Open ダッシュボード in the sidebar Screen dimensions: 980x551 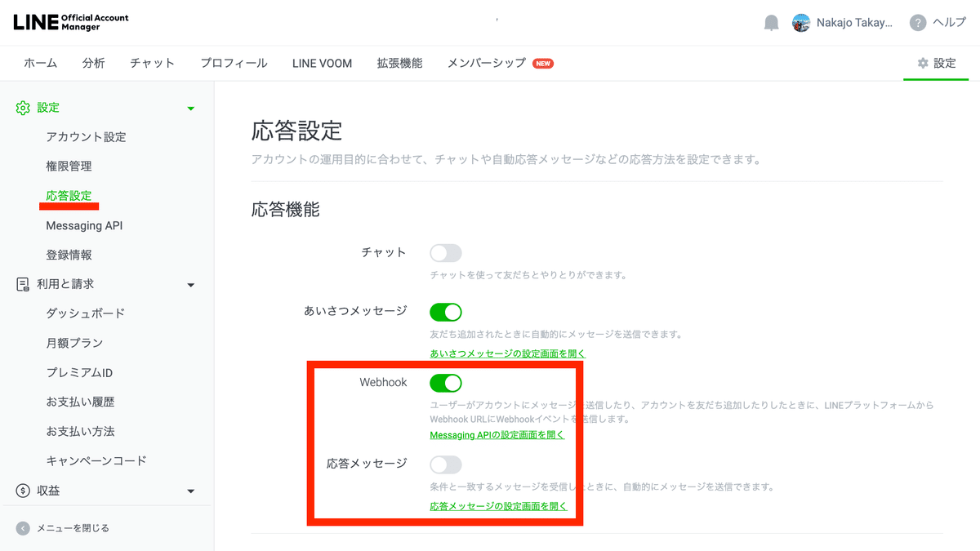click(x=86, y=313)
